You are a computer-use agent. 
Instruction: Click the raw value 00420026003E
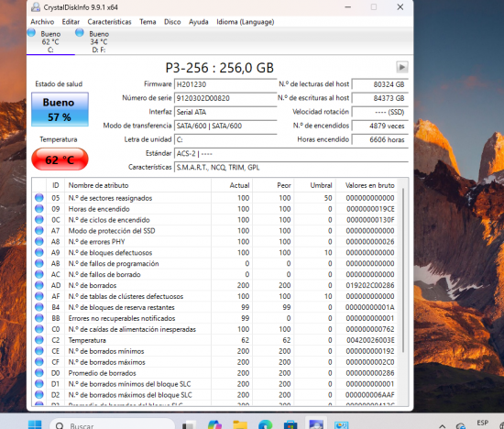[x=370, y=340]
